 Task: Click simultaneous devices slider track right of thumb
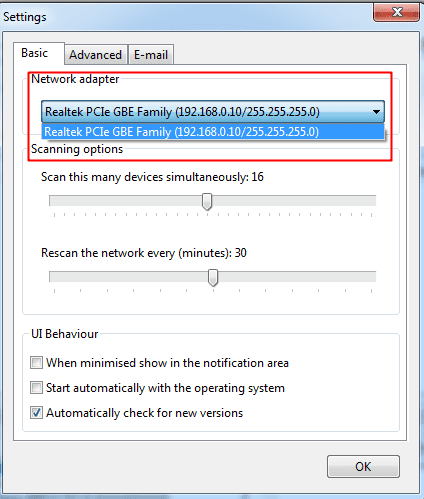coord(294,201)
